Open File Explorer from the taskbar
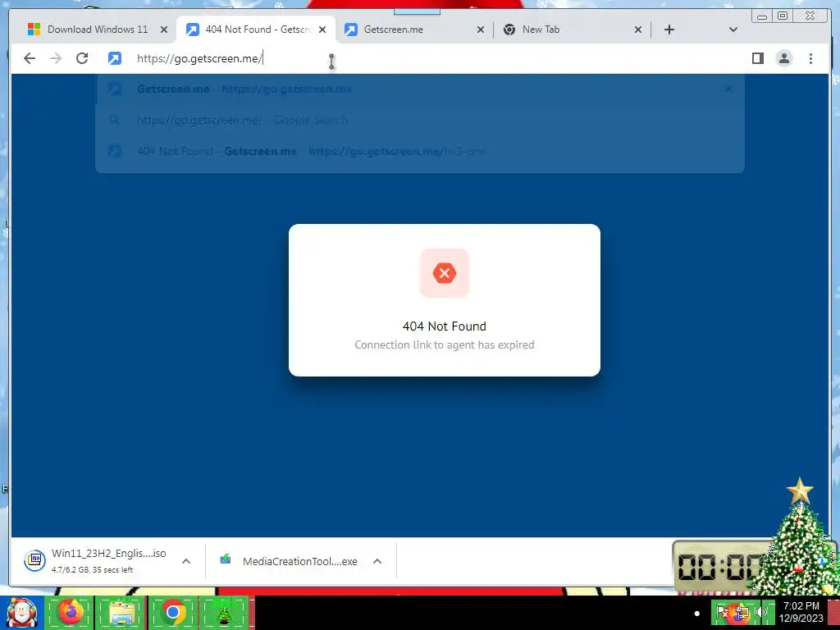840x630 pixels. [x=121, y=613]
